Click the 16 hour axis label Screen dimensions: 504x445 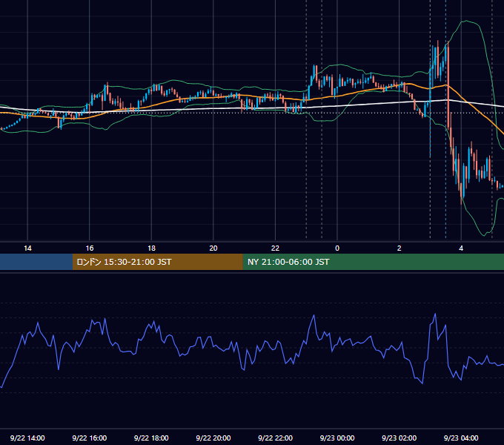click(90, 248)
